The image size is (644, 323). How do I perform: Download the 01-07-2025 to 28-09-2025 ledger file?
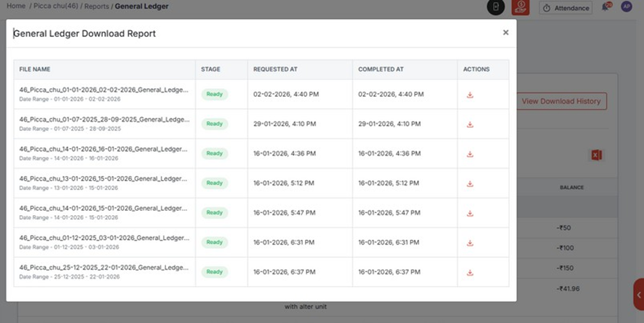(x=470, y=124)
